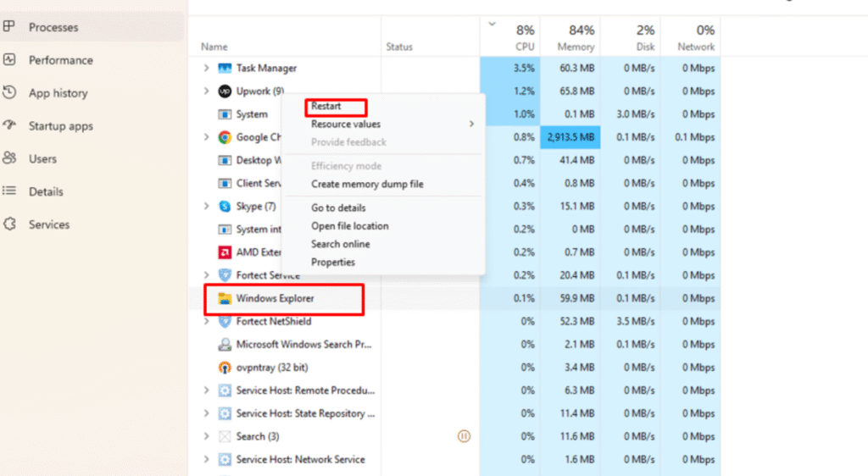Viewport: 868px width, 476px height.
Task: Open Resource values in the context menu
Action: click(346, 125)
